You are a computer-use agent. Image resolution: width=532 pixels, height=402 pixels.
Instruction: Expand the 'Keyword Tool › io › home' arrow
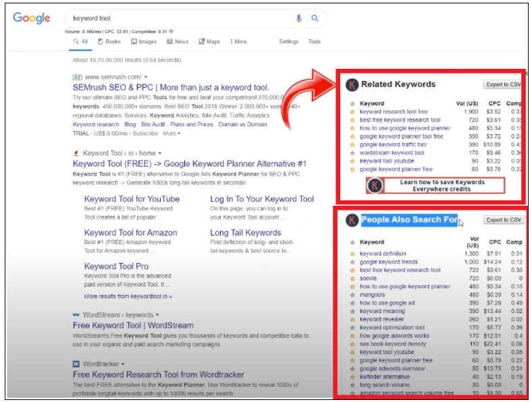160,154
